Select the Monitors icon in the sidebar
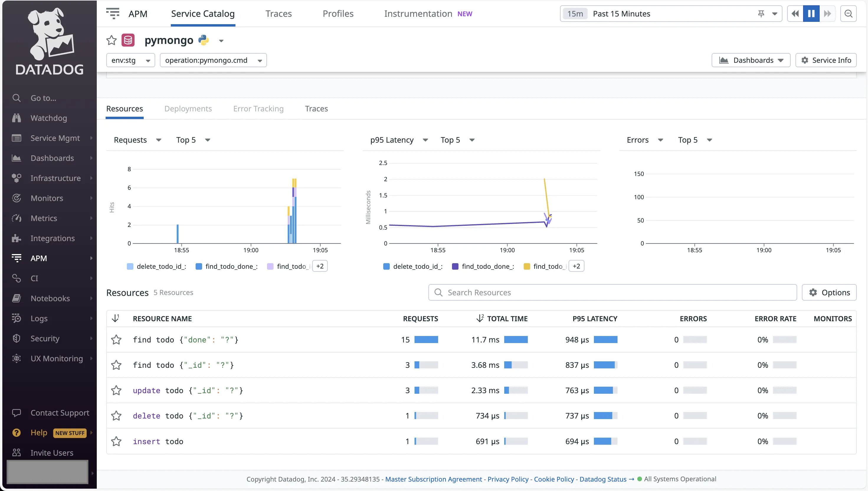 point(17,198)
